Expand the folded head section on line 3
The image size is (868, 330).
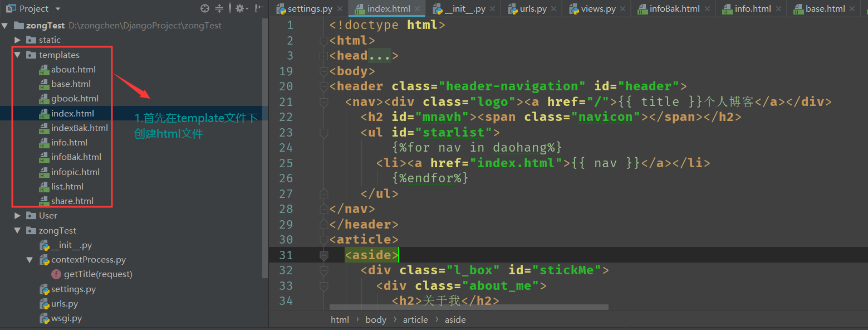tap(323, 56)
